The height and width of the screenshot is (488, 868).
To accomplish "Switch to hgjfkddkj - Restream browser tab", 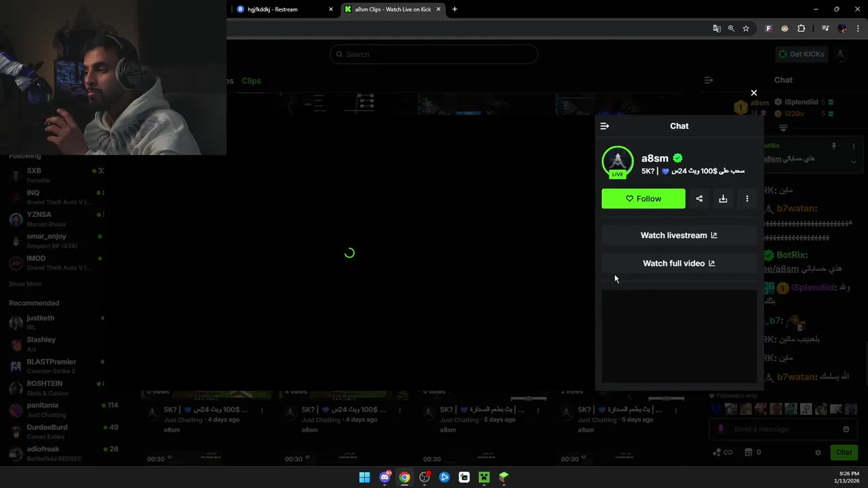I will [284, 9].
